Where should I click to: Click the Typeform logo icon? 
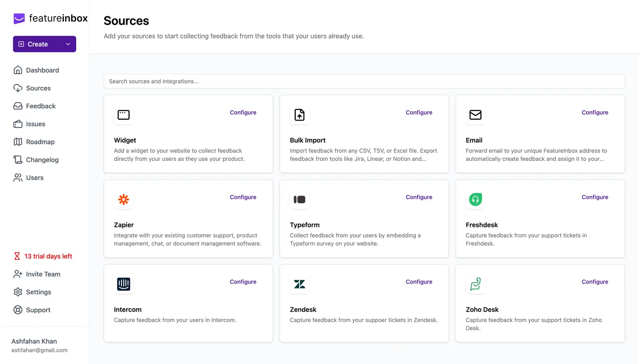299,199
